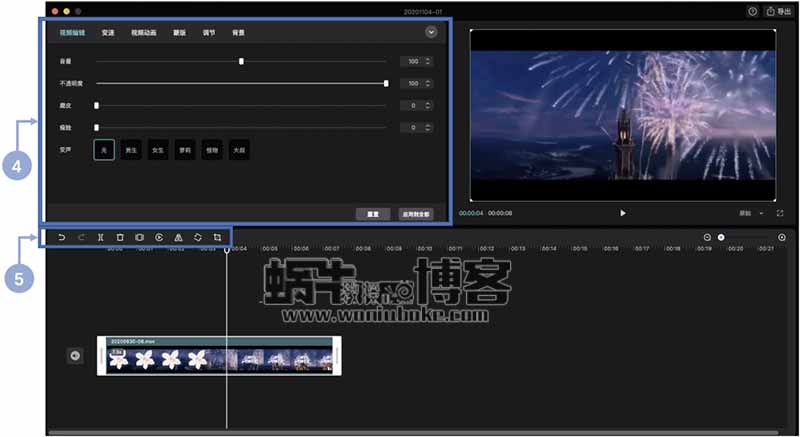
Task: Rotate the clip using rotate icon
Action: [198, 237]
